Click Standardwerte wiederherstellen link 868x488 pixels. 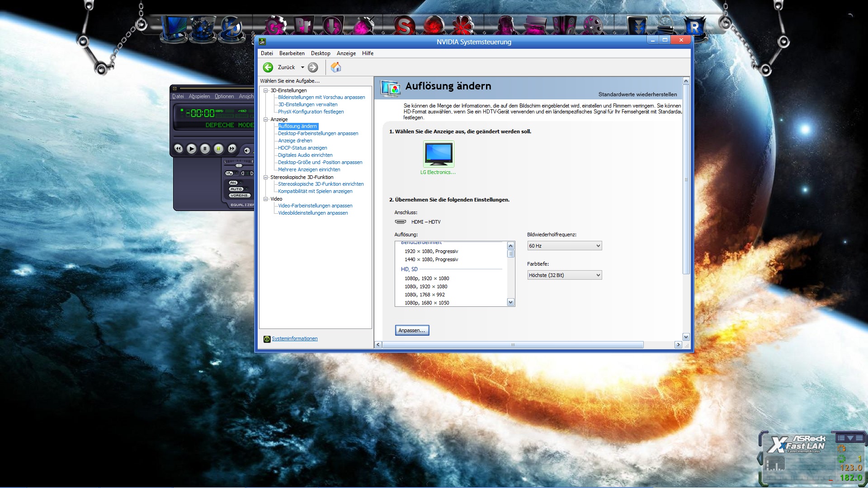point(637,94)
